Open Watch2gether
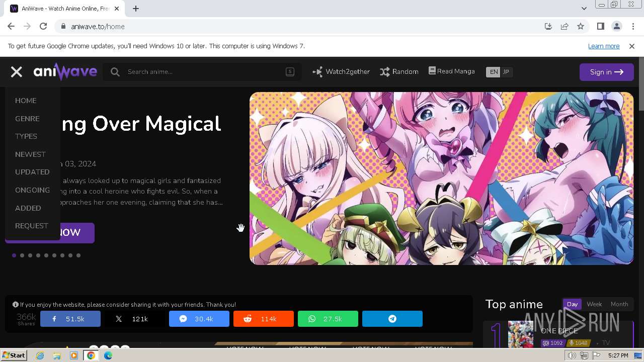The image size is (644, 362). (x=341, y=72)
